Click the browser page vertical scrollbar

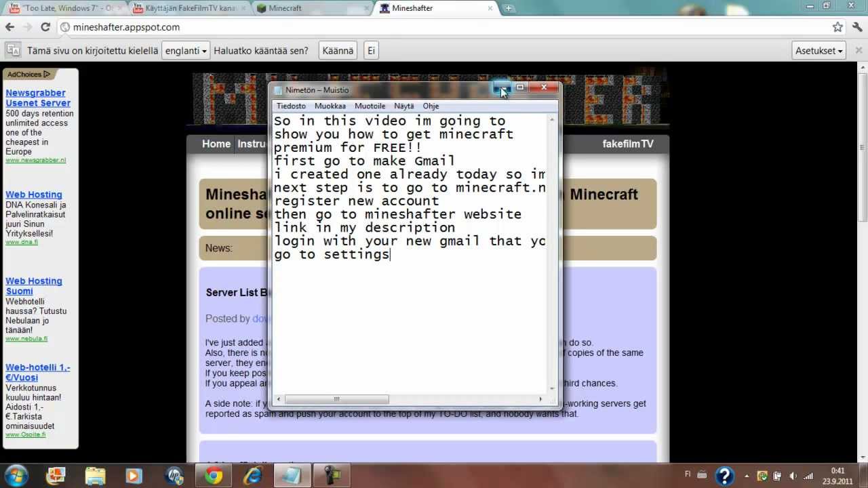[x=863, y=146]
